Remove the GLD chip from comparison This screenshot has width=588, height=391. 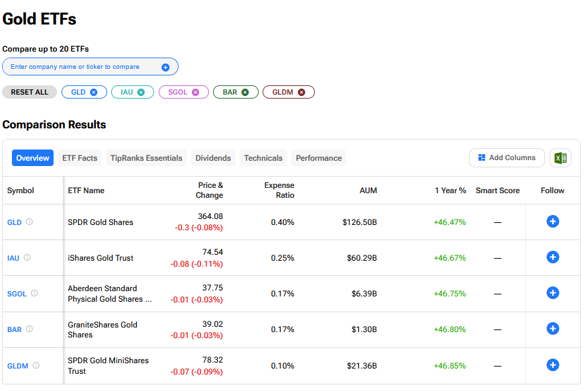click(94, 93)
